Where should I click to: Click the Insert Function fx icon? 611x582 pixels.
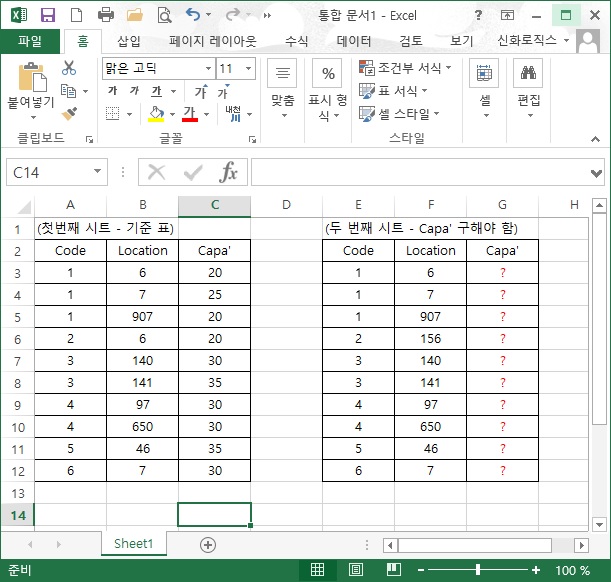[x=228, y=172]
